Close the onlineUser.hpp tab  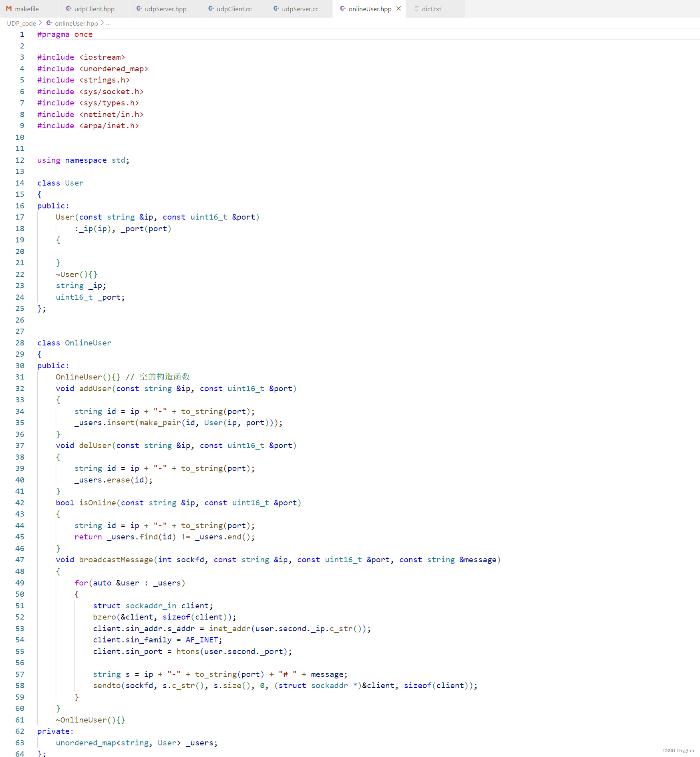click(x=398, y=8)
